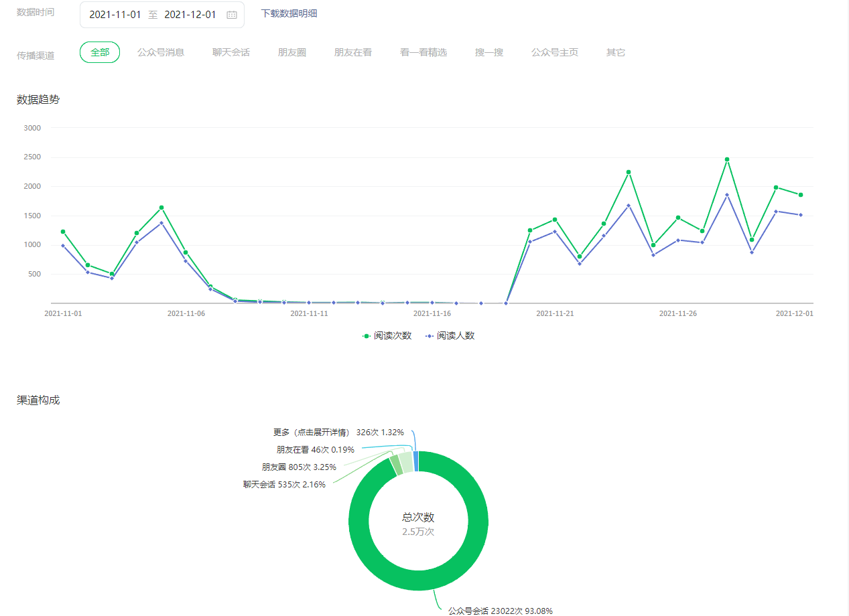This screenshot has width=849, height=616.
Task: Click start date 2021-11-01 field
Action: [x=115, y=15]
